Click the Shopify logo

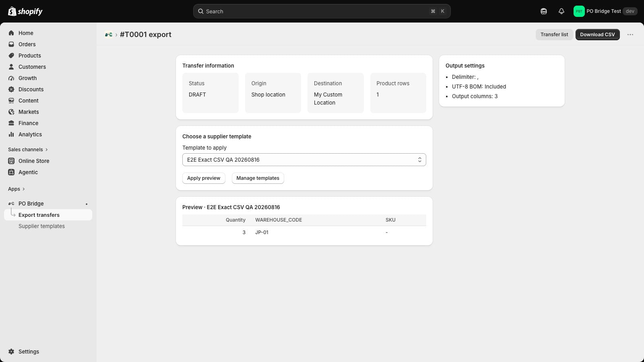25,11
